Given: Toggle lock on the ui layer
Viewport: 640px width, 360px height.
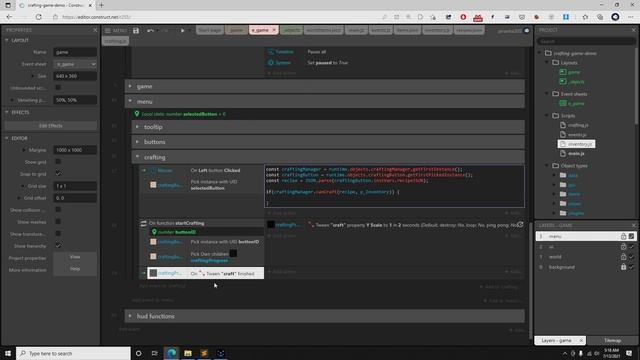Looking at the screenshot, I should pyautogui.click(x=623, y=247).
